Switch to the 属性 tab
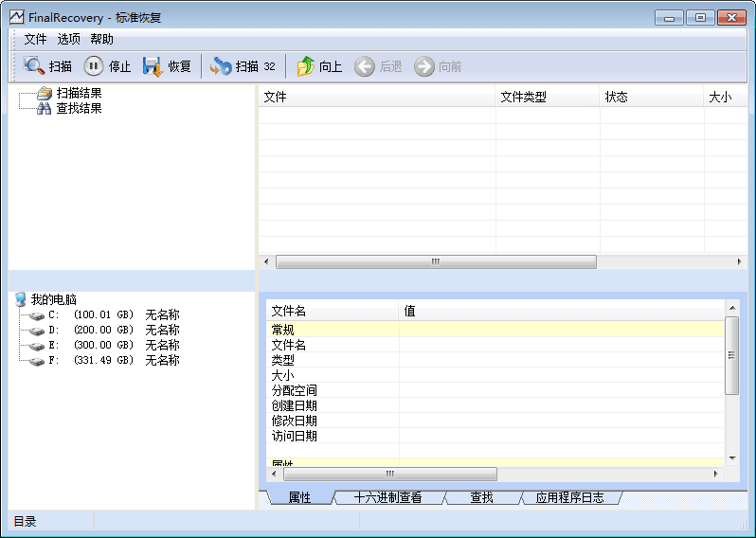Viewport: 756px width, 538px height. pyautogui.click(x=299, y=497)
